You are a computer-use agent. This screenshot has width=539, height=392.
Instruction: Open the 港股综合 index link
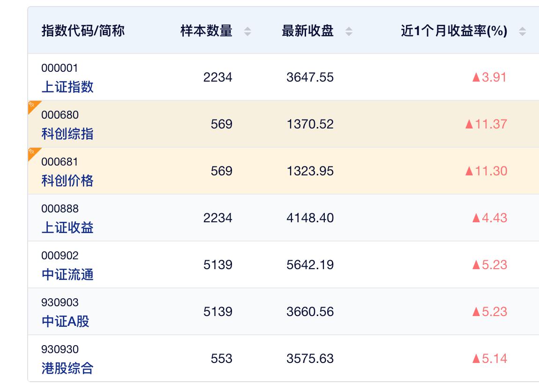pos(67,368)
